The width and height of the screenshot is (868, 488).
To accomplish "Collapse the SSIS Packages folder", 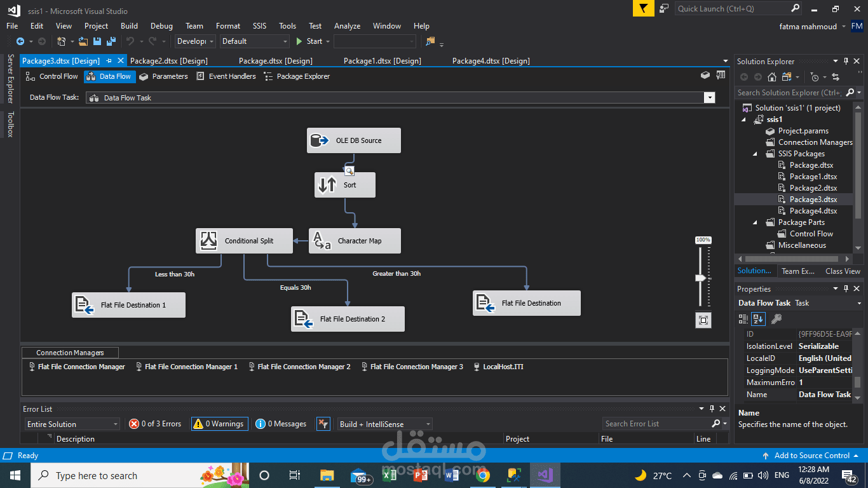I will [x=756, y=154].
